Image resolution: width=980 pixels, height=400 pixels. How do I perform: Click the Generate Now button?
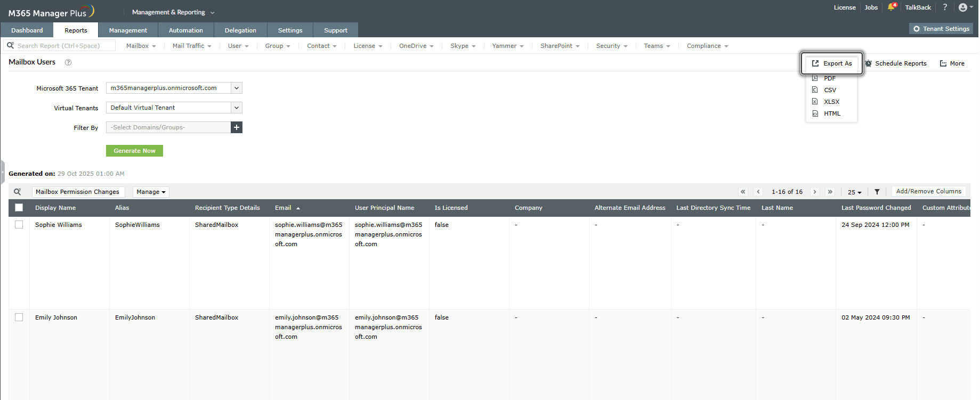point(134,151)
